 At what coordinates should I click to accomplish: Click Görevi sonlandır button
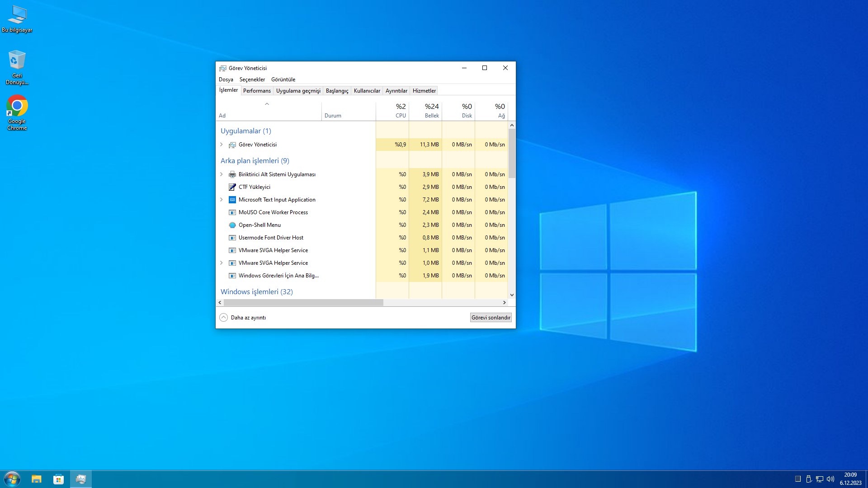(491, 318)
